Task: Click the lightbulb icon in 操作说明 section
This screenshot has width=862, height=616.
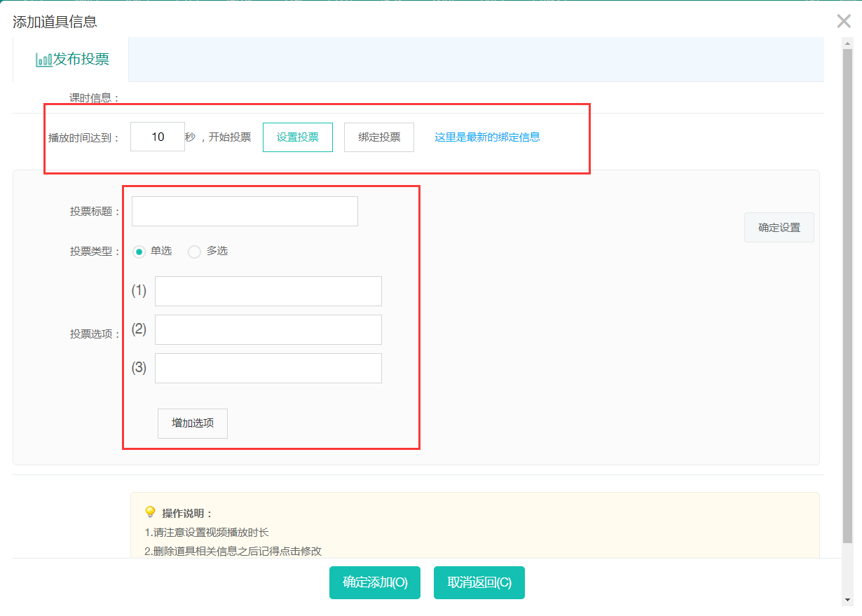Action: [x=150, y=512]
